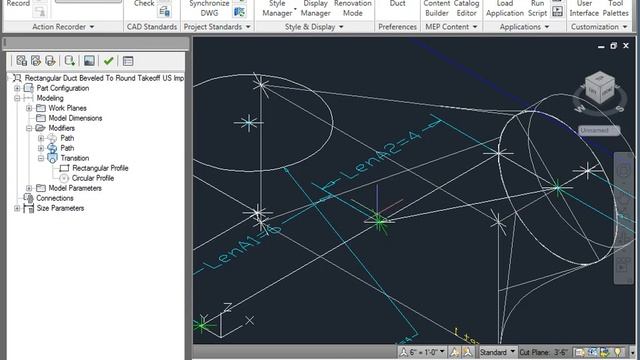Open the Standard display configuration dropdown
640x360 pixels.
512,351
